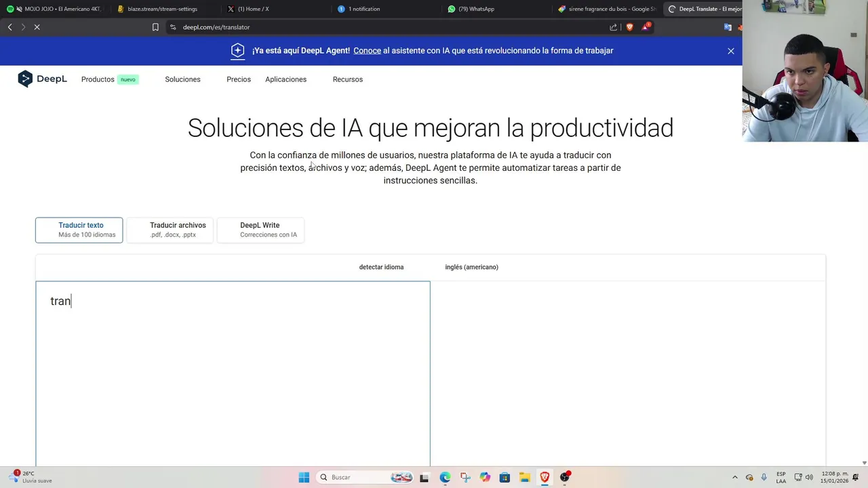Click the empty translation output panel
The width and height of the screenshot is (868, 488).
click(x=628, y=373)
